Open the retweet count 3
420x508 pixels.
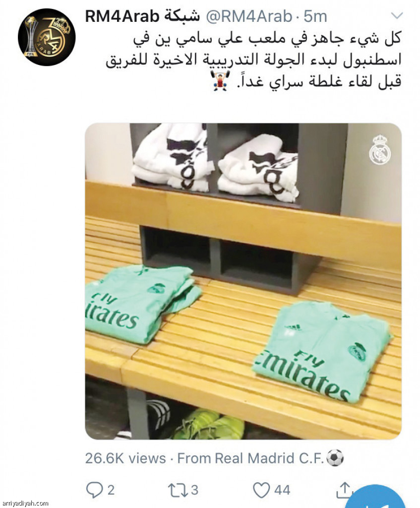(194, 490)
